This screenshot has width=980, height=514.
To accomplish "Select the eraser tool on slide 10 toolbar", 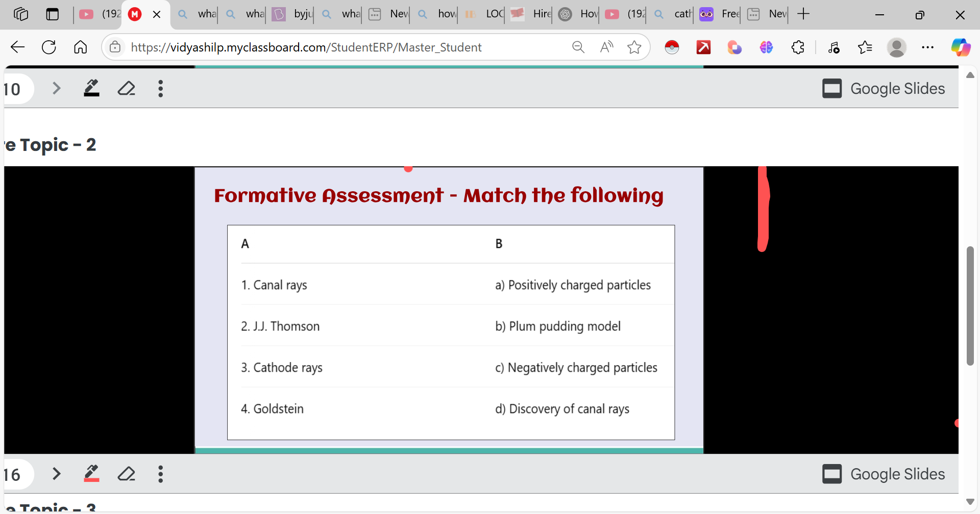I will tap(126, 88).
